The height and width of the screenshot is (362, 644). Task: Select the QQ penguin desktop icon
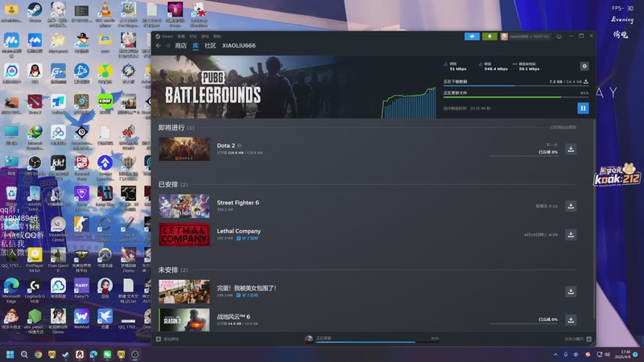click(35, 73)
